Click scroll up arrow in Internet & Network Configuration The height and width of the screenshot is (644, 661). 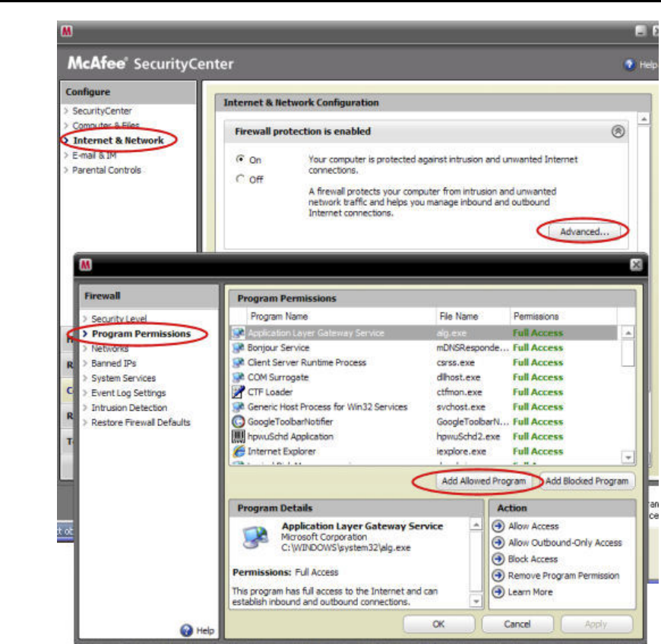click(x=644, y=119)
